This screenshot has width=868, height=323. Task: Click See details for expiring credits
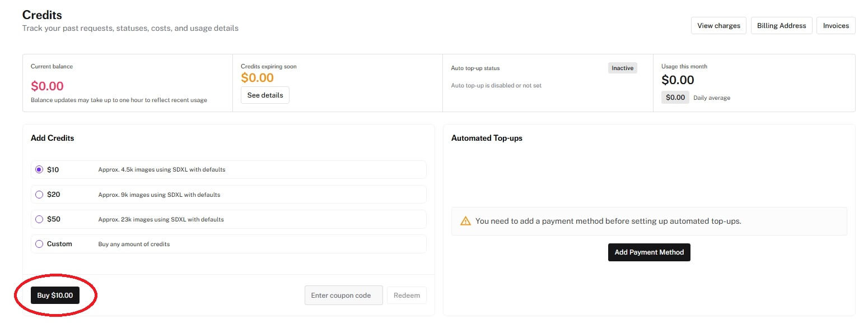265,95
